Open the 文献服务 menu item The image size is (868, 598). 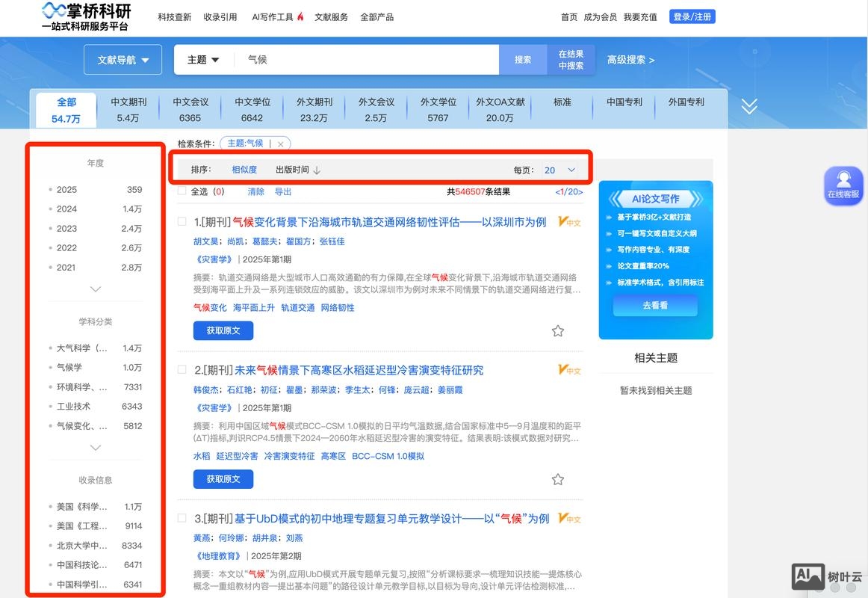tap(332, 16)
